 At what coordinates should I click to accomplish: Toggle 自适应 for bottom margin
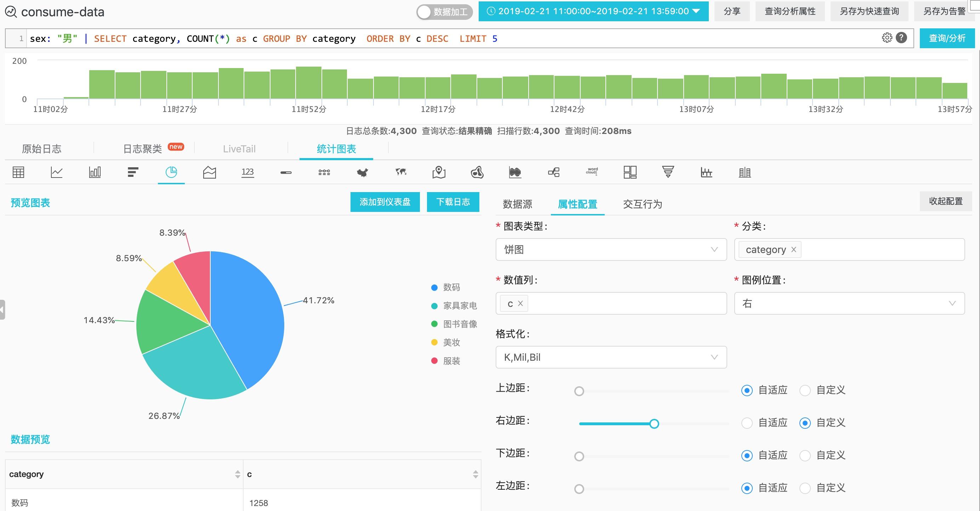[x=747, y=455]
